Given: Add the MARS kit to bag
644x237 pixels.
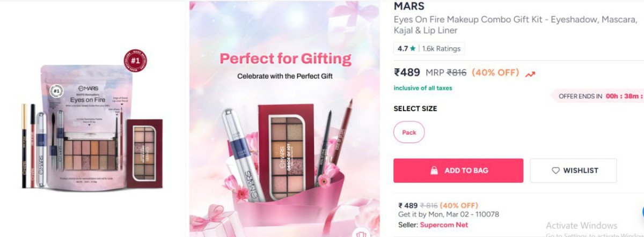Looking at the screenshot, I should point(458,171).
